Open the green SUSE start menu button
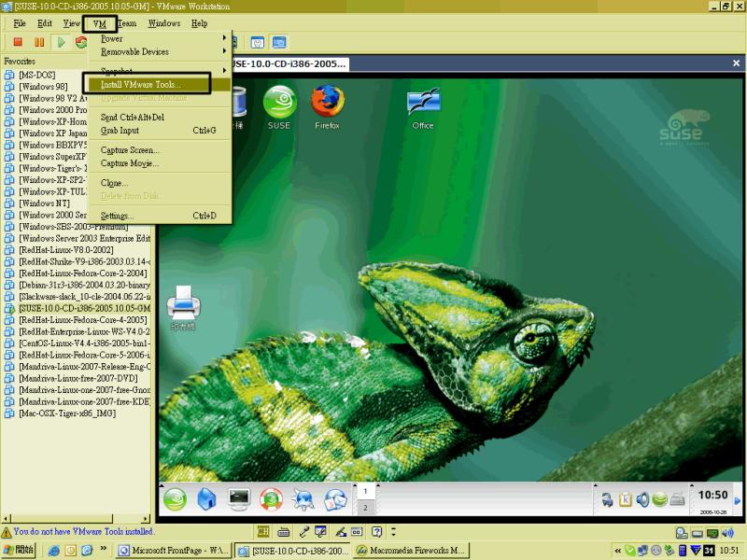The image size is (747, 560). point(175,499)
